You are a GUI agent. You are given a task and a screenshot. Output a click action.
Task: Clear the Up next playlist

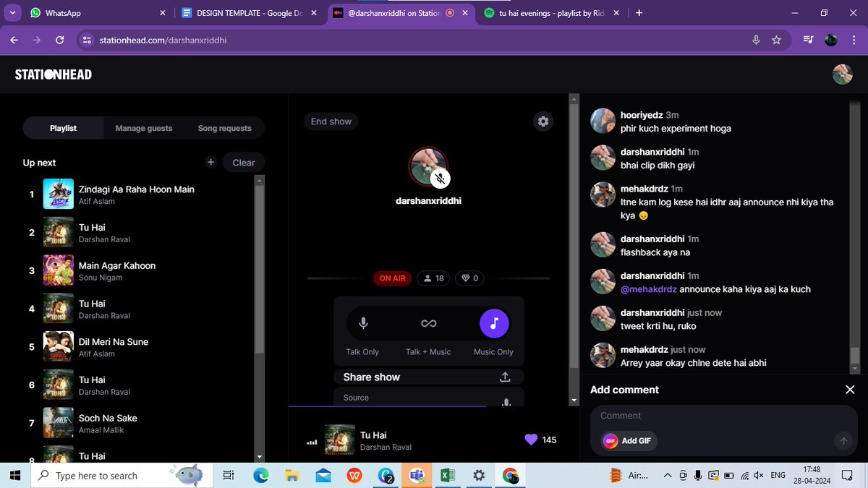click(244, 163)
